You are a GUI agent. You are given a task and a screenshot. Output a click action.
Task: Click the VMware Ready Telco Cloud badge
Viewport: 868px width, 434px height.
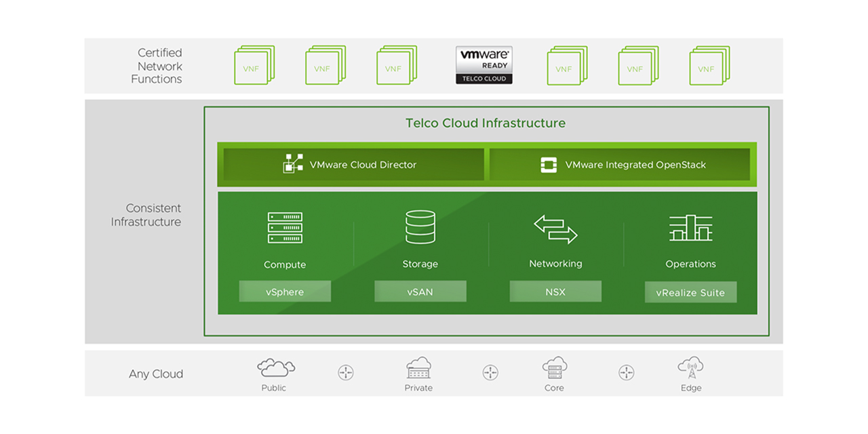[x=484, y=63]
